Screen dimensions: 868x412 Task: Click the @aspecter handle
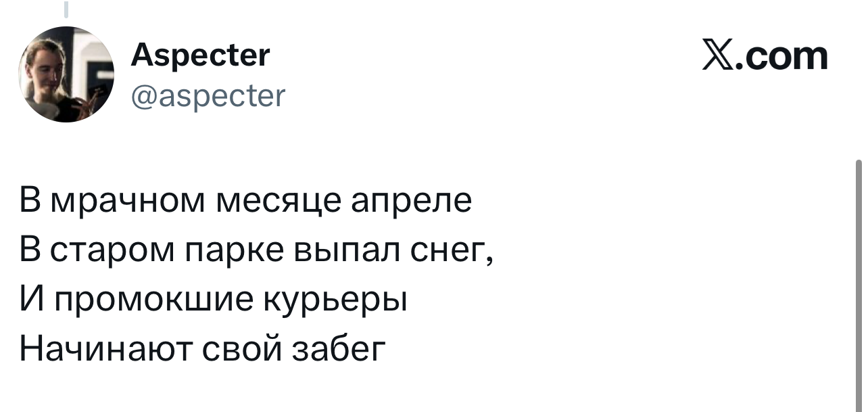click(208, 97)
